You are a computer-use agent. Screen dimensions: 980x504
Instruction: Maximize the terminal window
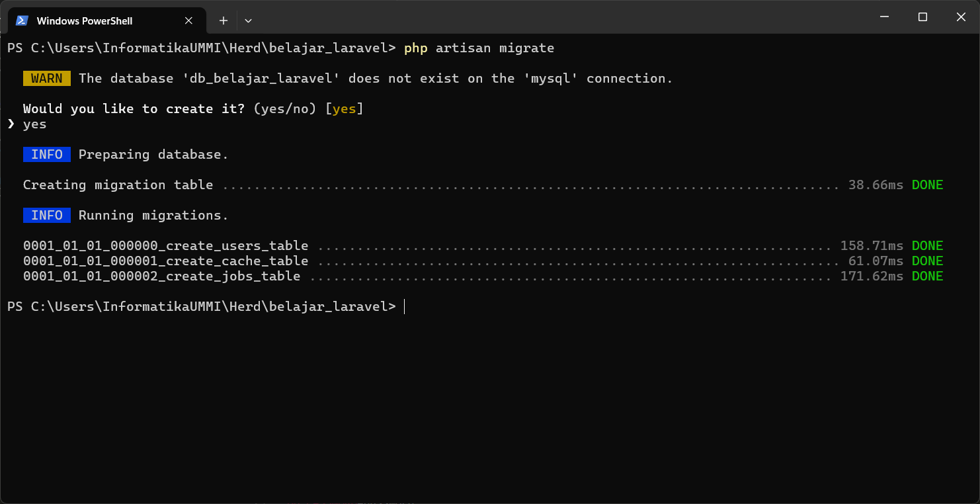tap(922, 17)
